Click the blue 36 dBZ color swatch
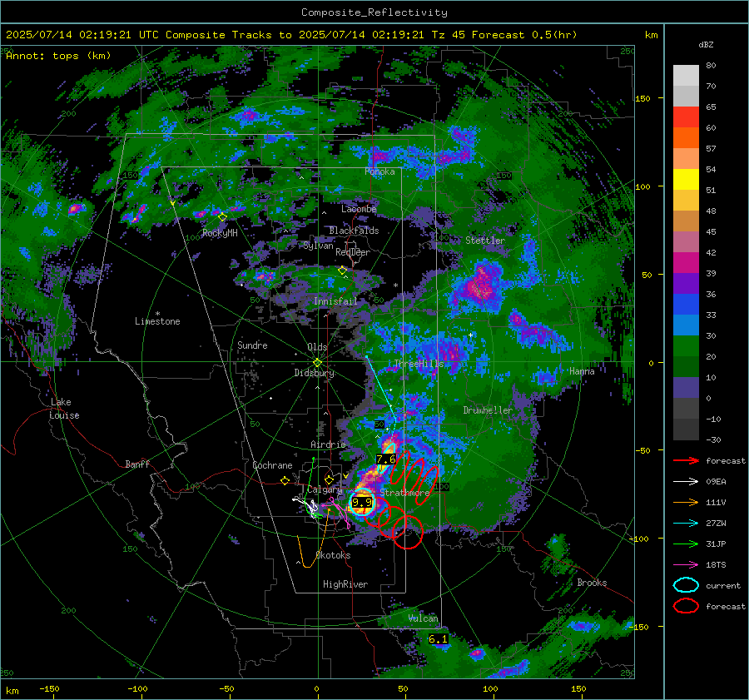Image resolution: width=749 pixels, height=700 pixels. click(686, 304)
